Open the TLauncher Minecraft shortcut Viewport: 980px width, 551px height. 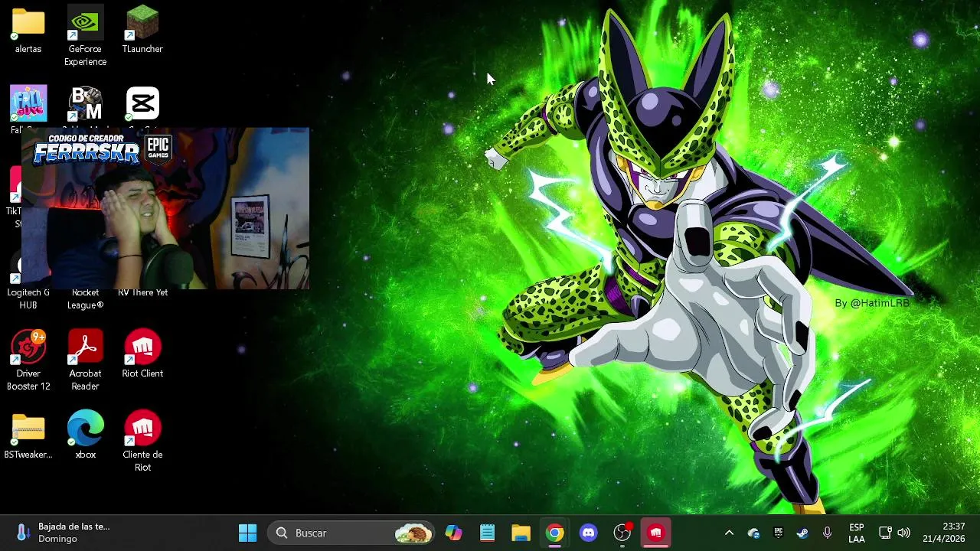pyautogui.click(x=142, y=31)
